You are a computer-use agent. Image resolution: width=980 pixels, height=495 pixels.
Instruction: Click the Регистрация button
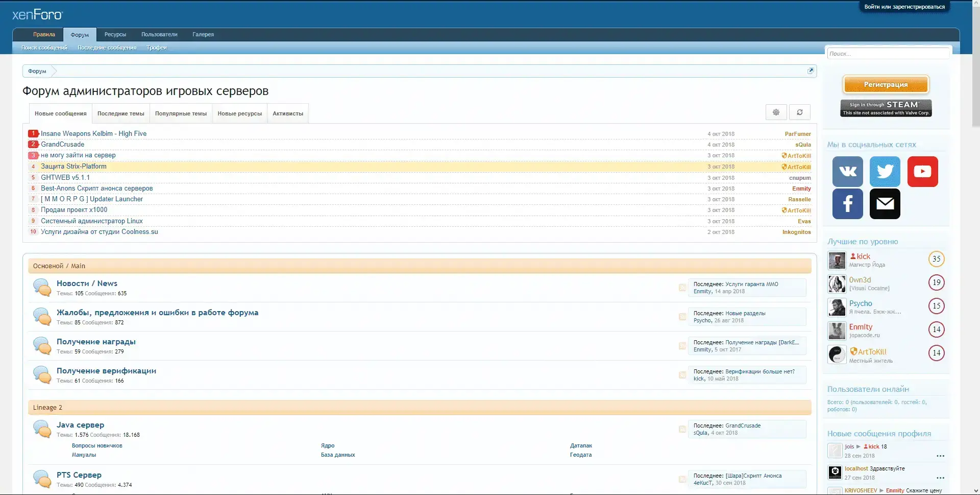coord(886,84)
